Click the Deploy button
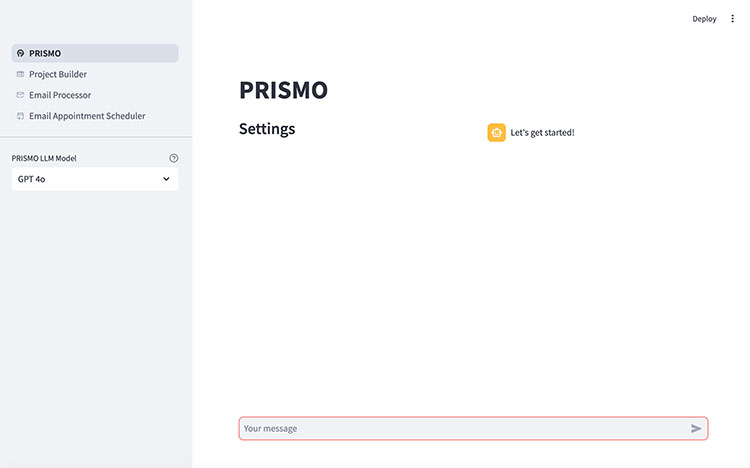Image resolution: width=750 pixels, height=468 pixels. pos(704,19)
